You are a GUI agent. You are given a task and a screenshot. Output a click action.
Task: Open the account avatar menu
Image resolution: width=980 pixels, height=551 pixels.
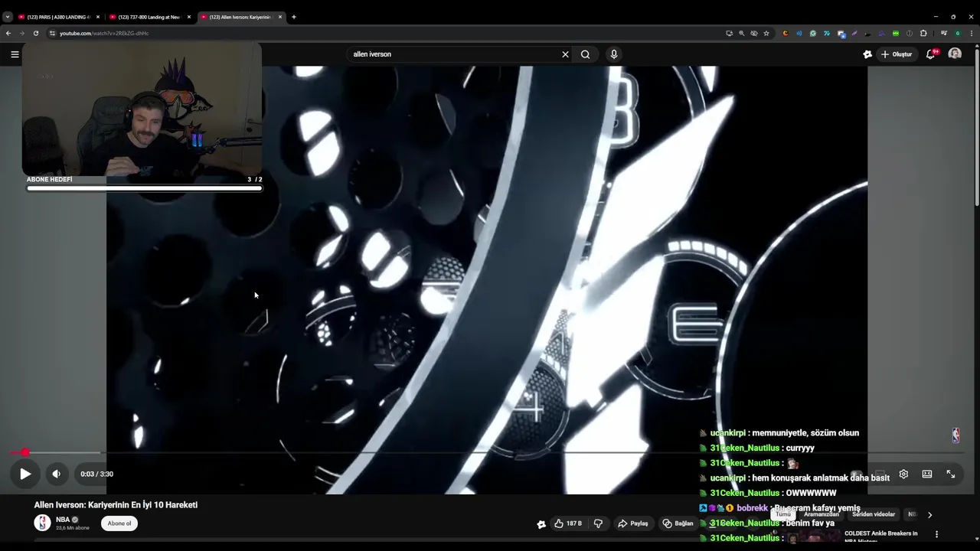pyautogui.click(x=955, y=54)
